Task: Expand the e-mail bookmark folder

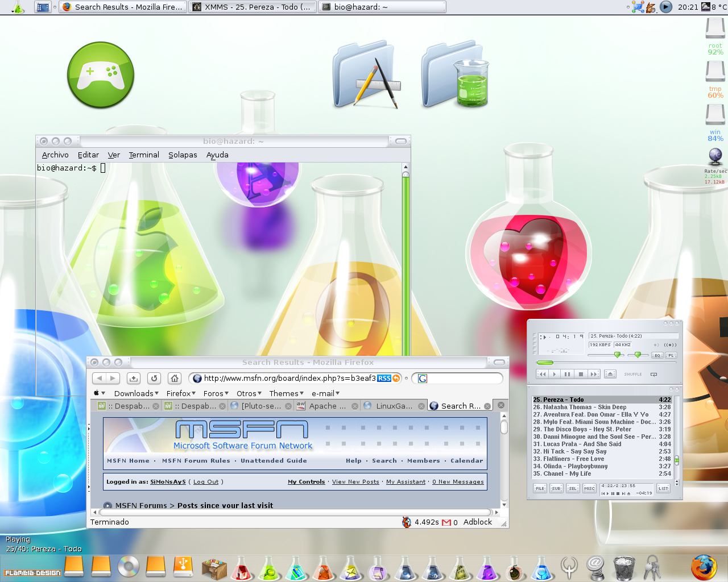Action: 326,393
